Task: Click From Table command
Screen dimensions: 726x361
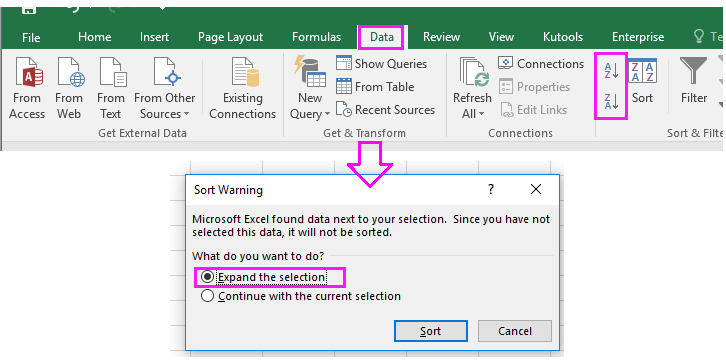Action: 375,87
